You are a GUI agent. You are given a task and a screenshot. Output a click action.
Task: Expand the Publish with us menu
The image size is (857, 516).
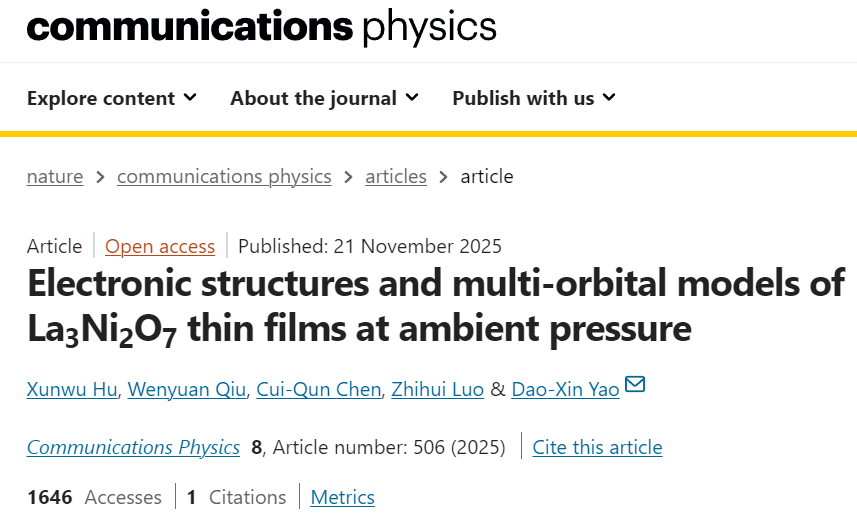point(533,98)
